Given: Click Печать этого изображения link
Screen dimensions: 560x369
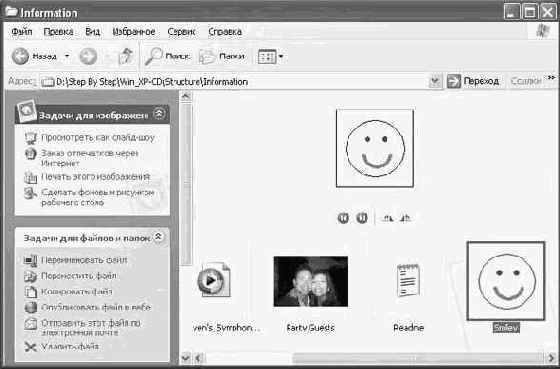Looking at the screenshot, I should pyautogui.click(x=95, y=176).
